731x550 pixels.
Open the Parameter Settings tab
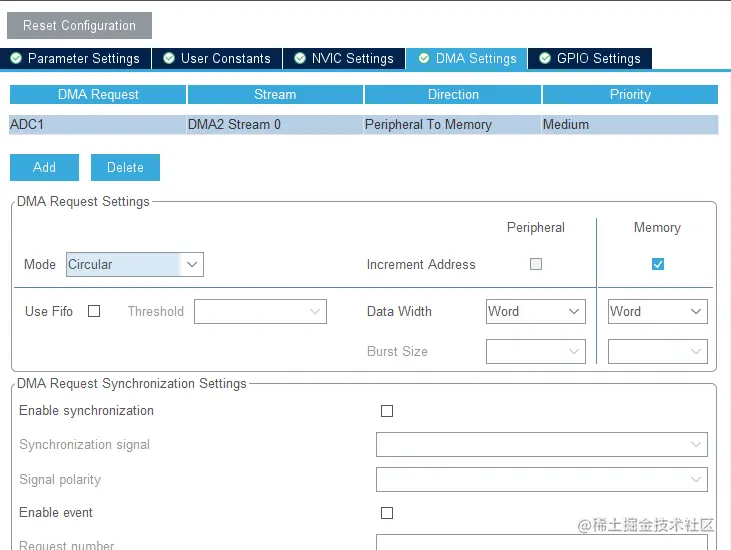tap(76, 58)
